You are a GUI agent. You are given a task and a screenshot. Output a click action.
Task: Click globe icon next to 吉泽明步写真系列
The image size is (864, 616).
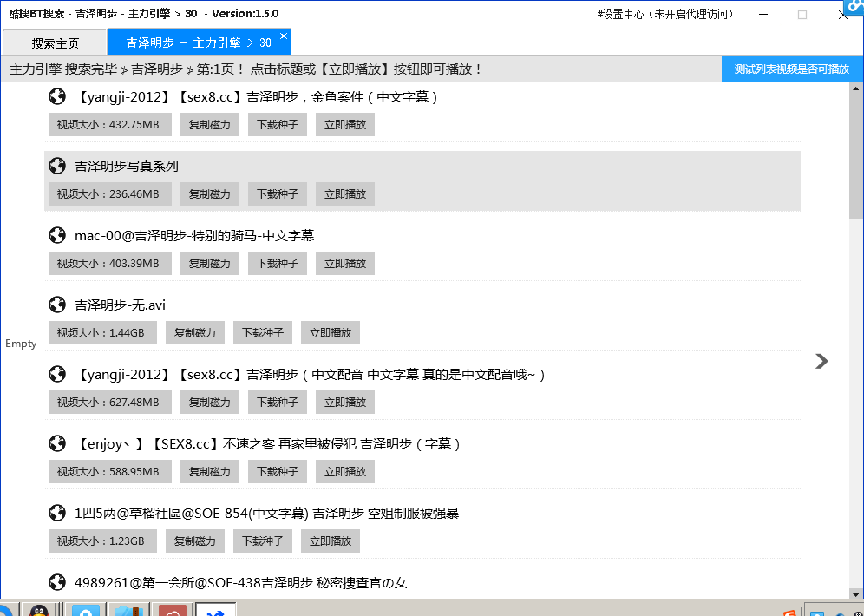tap(57, 166)
